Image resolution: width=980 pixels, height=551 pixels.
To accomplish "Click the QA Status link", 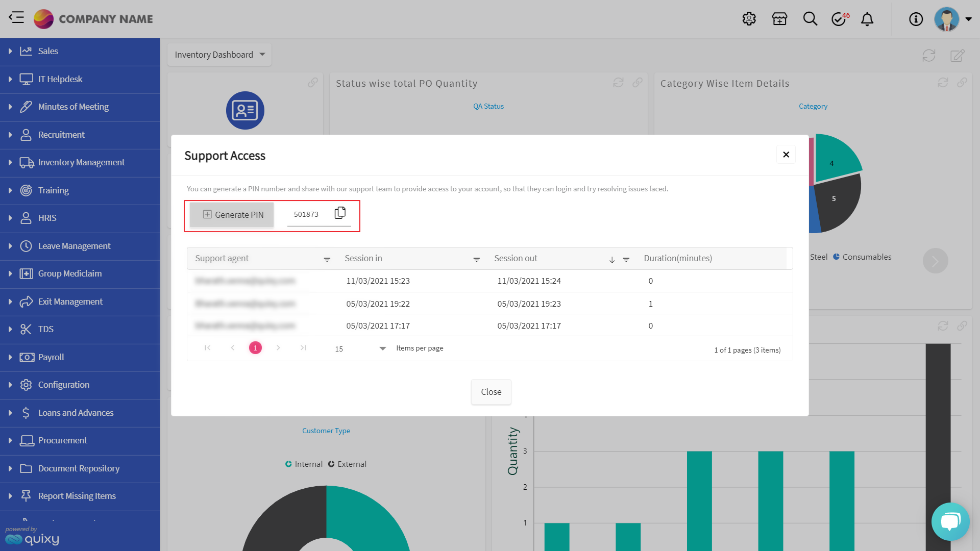I will click(x=488, y=106).
